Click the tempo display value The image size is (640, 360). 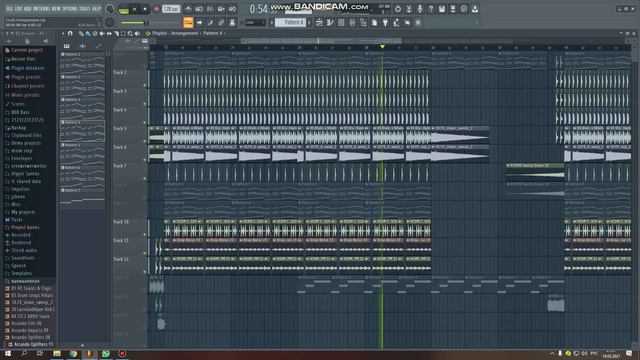click(x=171, y=9)
